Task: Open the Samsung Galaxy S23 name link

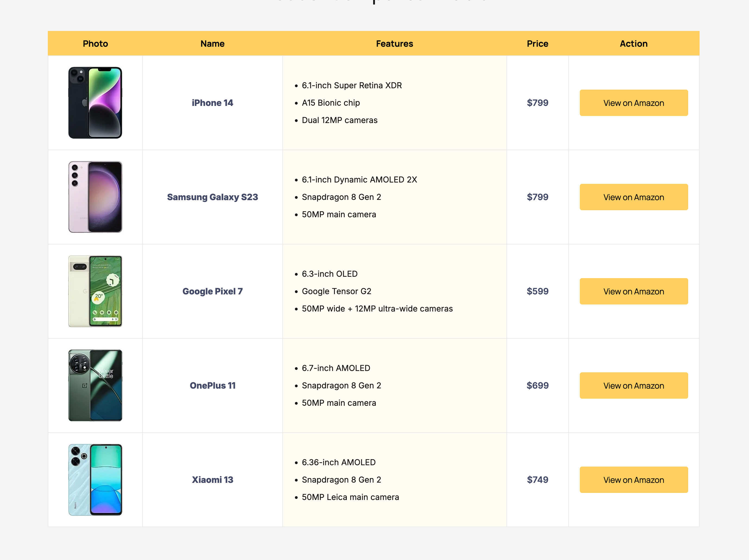Action: [212, 197]
